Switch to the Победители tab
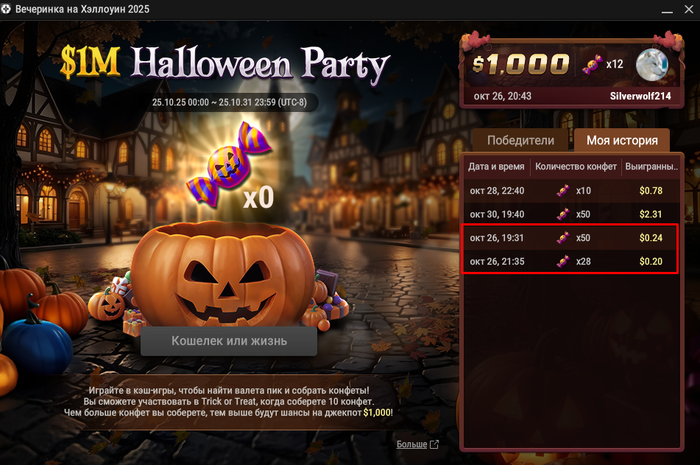Image resolution: width=700 pixels, height=465 pixels. click(x=521, y=141)
